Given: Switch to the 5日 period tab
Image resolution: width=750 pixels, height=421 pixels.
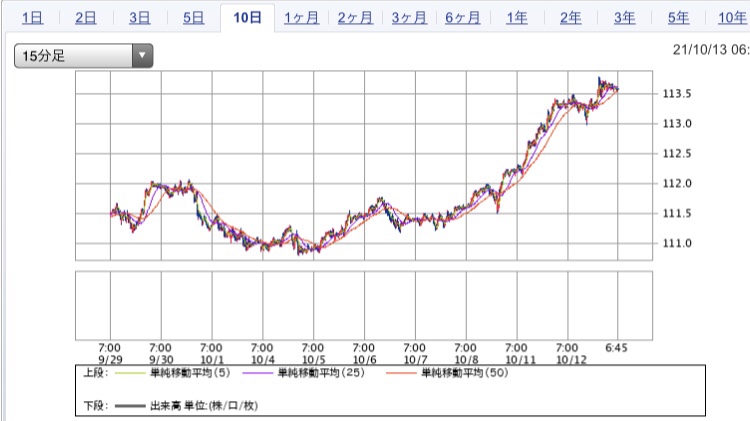Looking at the screenshot, I should pyautogui.click(x=194, y=18).
